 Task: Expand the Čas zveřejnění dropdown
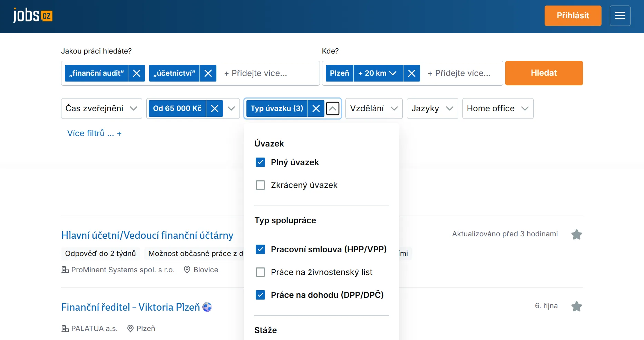coord(101,108)
